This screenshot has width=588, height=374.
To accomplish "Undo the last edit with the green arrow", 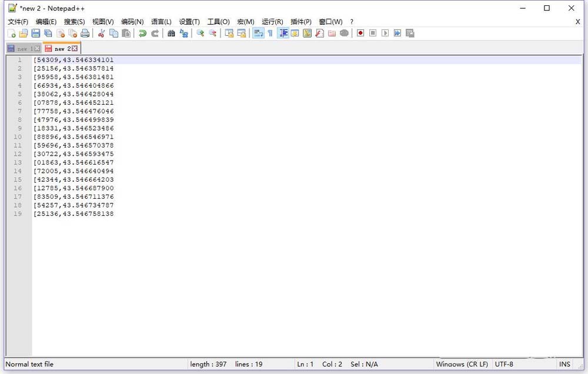I will pyautogui.click(x=142, y=34).
